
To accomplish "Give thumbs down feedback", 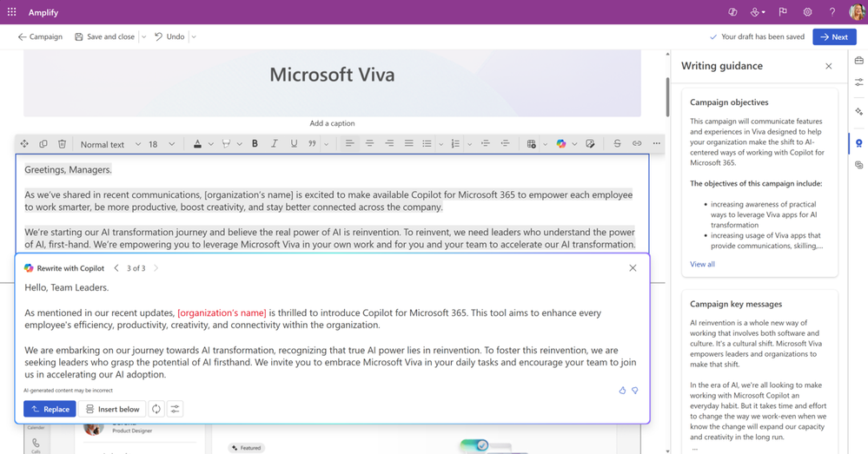I will tap(635, 391).
